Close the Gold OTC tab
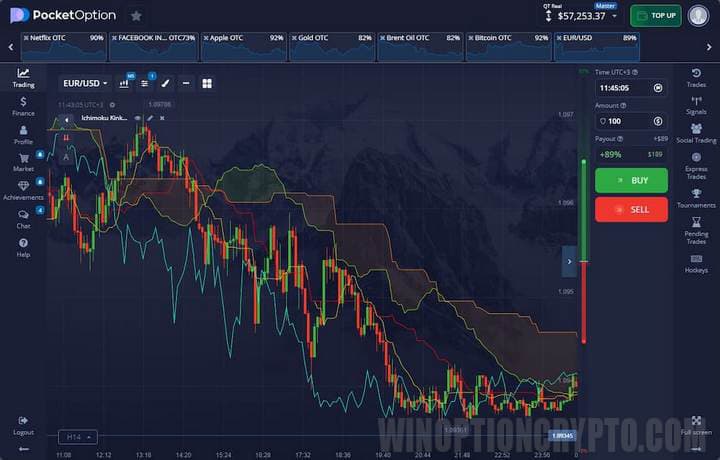Image resolution: width=720 pixels, height=460 pixels. point(294,38)
